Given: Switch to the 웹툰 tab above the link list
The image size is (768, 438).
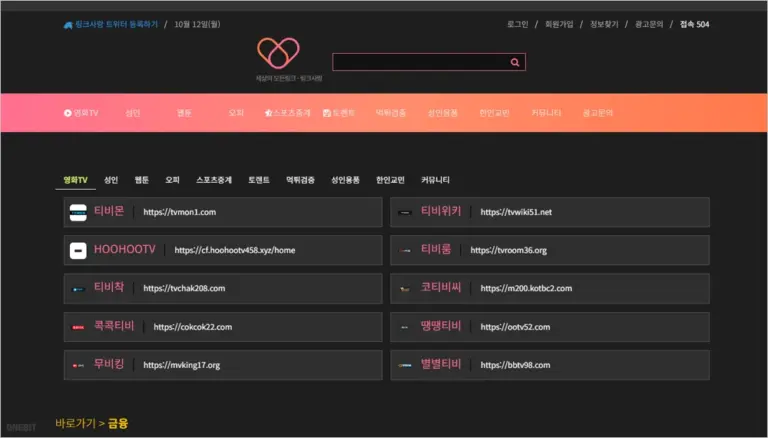Looking at the screenshot, I should [x=142, y=180].
